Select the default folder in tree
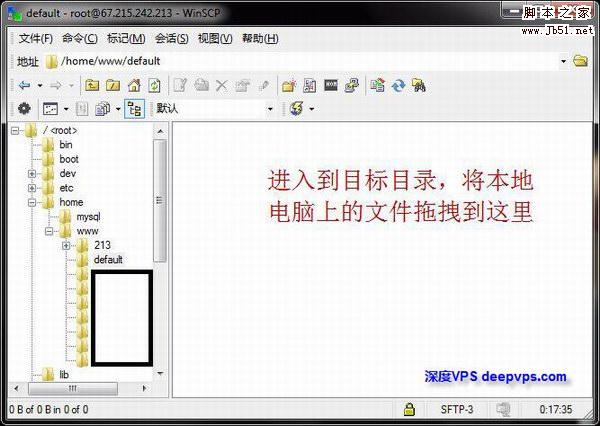This screenshot has height=426, width=600. (x=108, y=260)
